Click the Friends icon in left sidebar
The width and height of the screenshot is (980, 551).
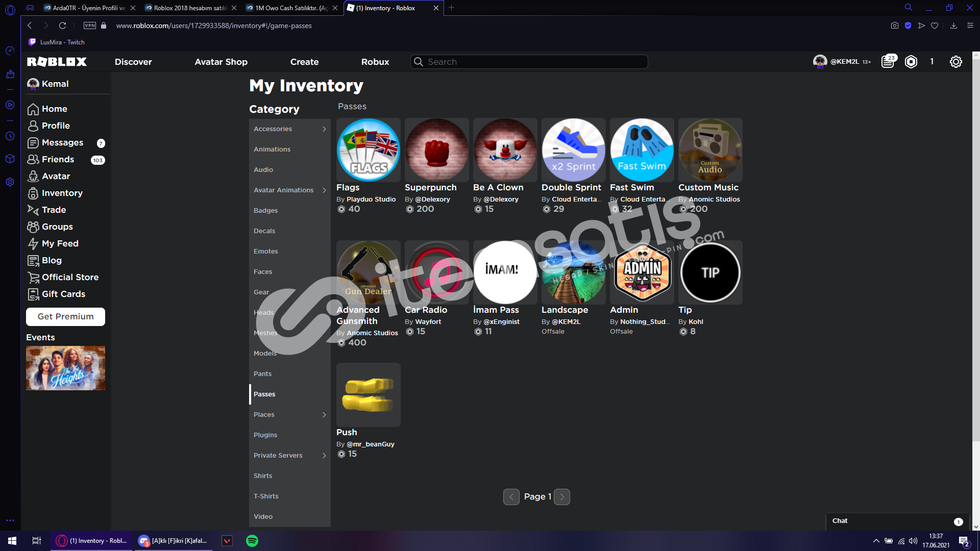pos(33,160)
